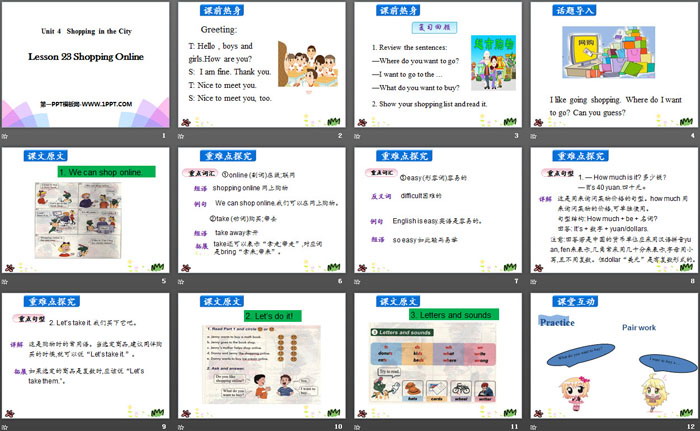
Task: Click the animation star icon under slide 4
Action: 533,136
